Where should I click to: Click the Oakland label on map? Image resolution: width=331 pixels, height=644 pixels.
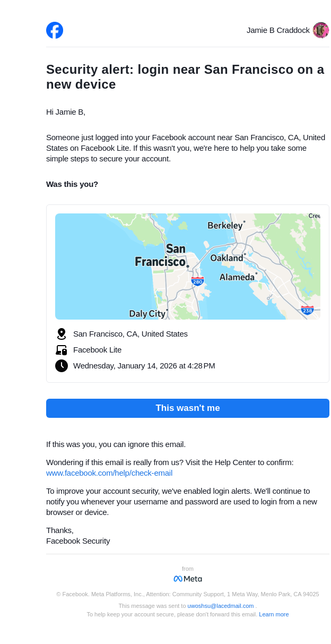click(x=227, y=258)
